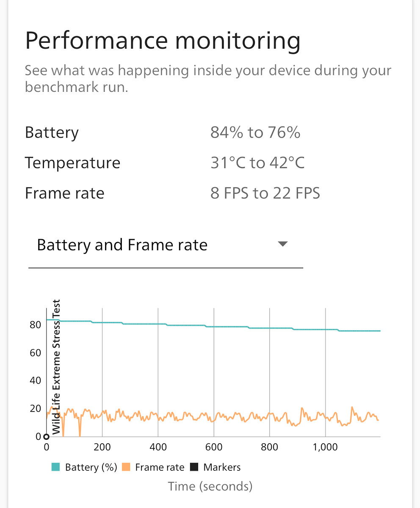Toggle the Frame rate series legend label

tap(160, 467)
